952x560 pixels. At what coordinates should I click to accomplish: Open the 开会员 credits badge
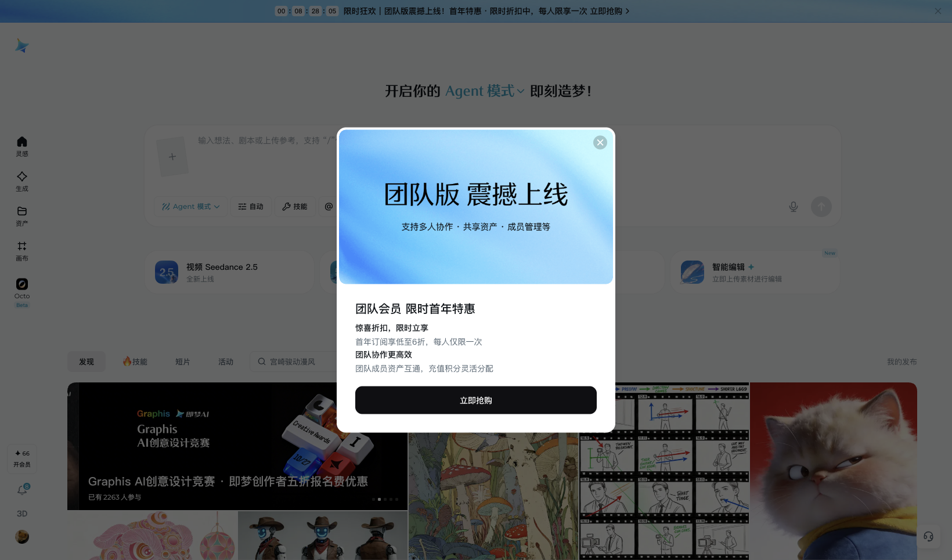click(x=22, y=459)
